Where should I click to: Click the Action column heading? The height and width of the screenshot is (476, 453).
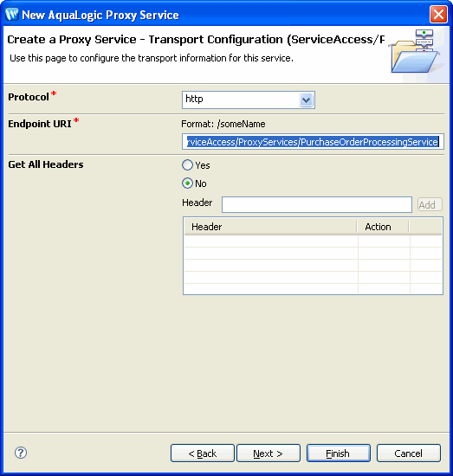coord(383,227)
